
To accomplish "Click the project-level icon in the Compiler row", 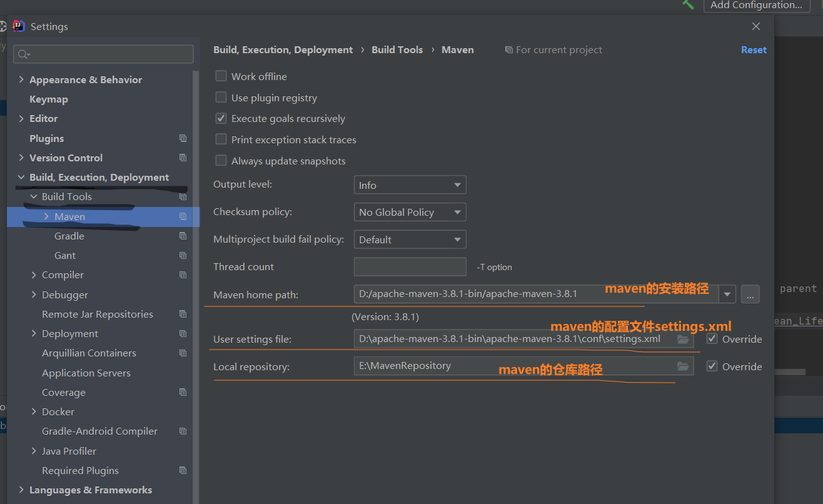I will pyautogui.click(x=183, y=275).
